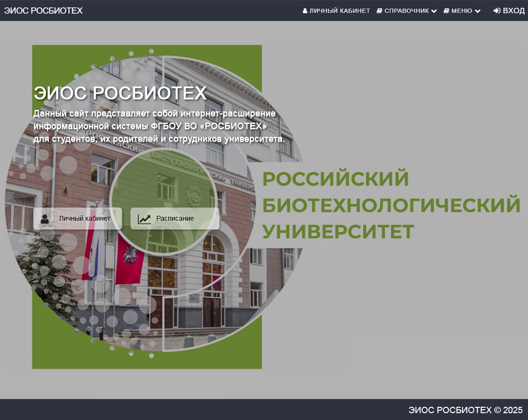Click the ЭИОС РОСБИОТЕХ brand link in navbar

43,10
